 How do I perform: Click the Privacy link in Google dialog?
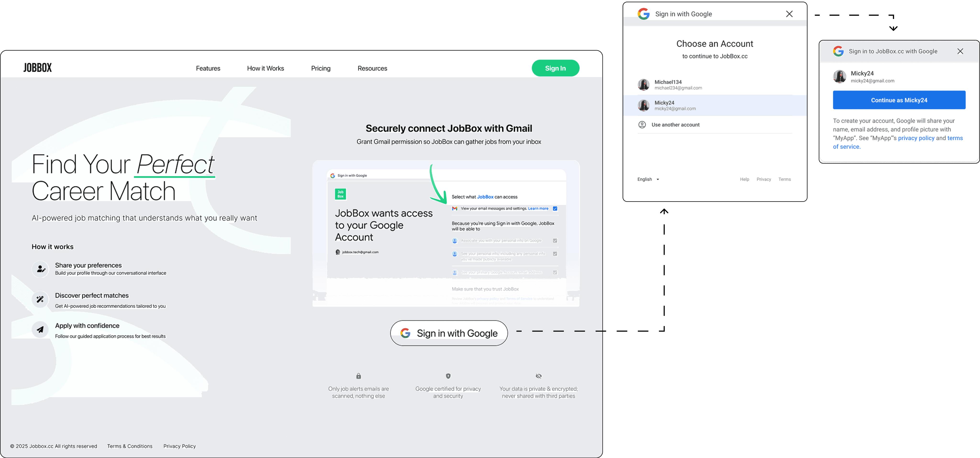tap(764, 179)
